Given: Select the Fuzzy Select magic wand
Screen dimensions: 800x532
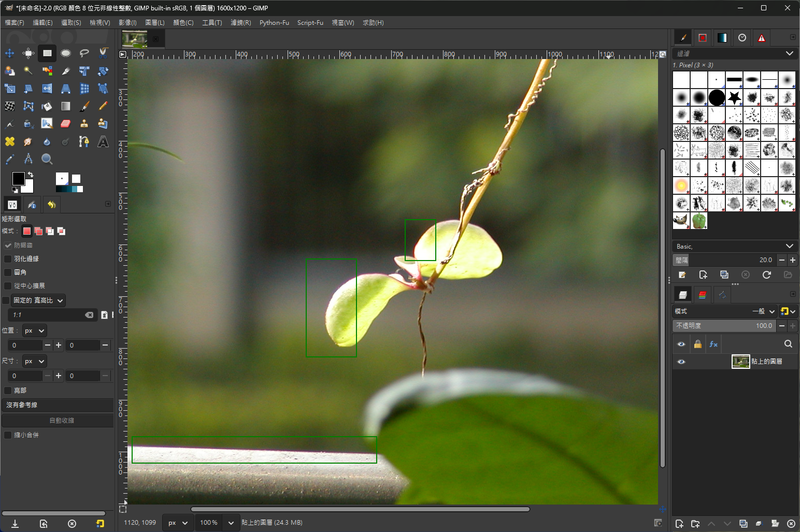Looking at the screenshot, I should coord(28,70).
